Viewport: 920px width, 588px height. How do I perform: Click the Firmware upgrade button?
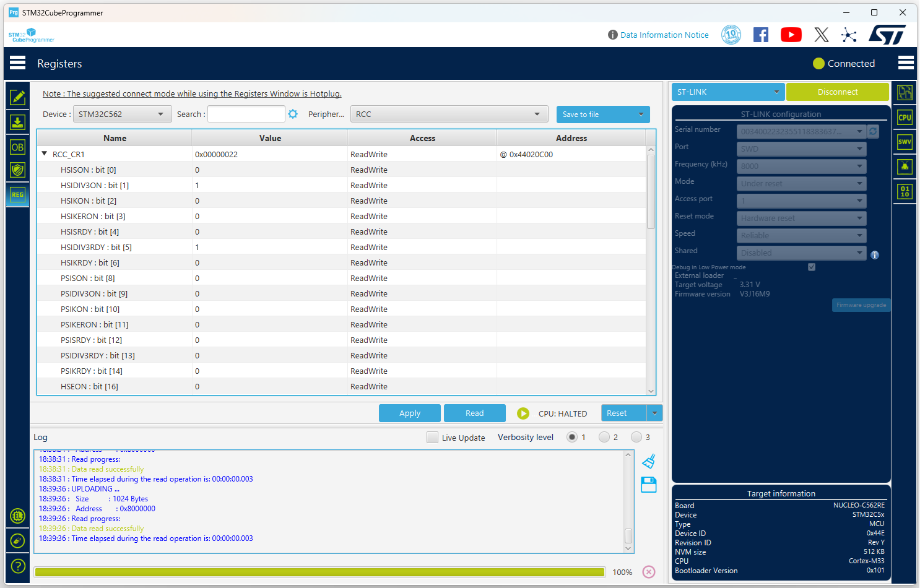(861, 305)
